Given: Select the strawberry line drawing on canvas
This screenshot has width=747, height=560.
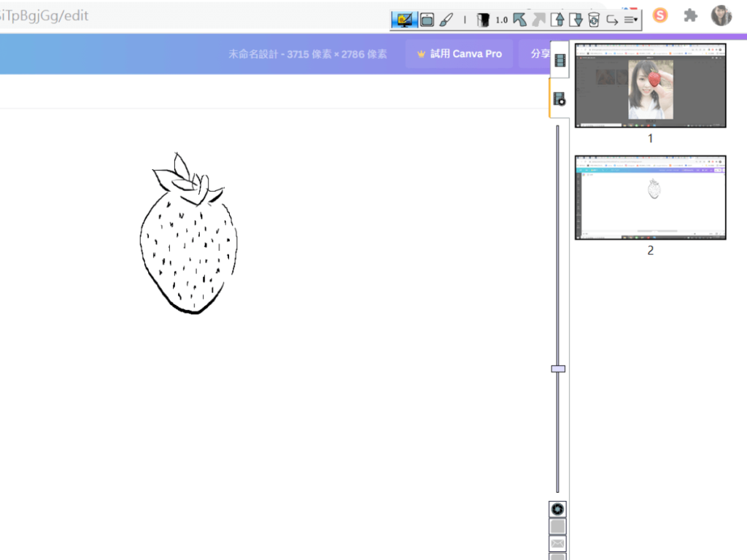Looking at the screenshot, I should tap(189, 233).
